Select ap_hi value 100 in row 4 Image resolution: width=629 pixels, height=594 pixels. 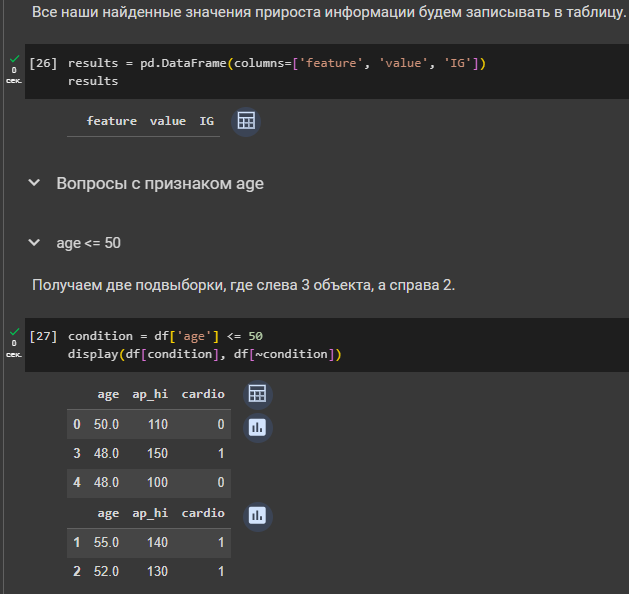click(157, 482)
